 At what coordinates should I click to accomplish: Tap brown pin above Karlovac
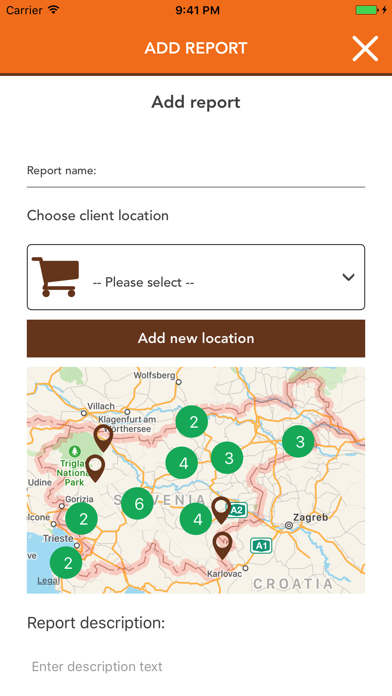(222, 546)
